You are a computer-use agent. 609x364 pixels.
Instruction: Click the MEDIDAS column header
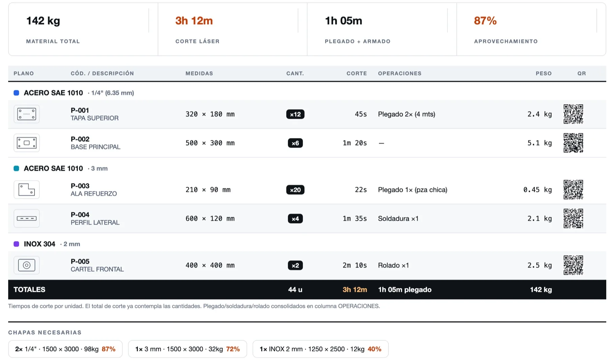pos(199,73)
